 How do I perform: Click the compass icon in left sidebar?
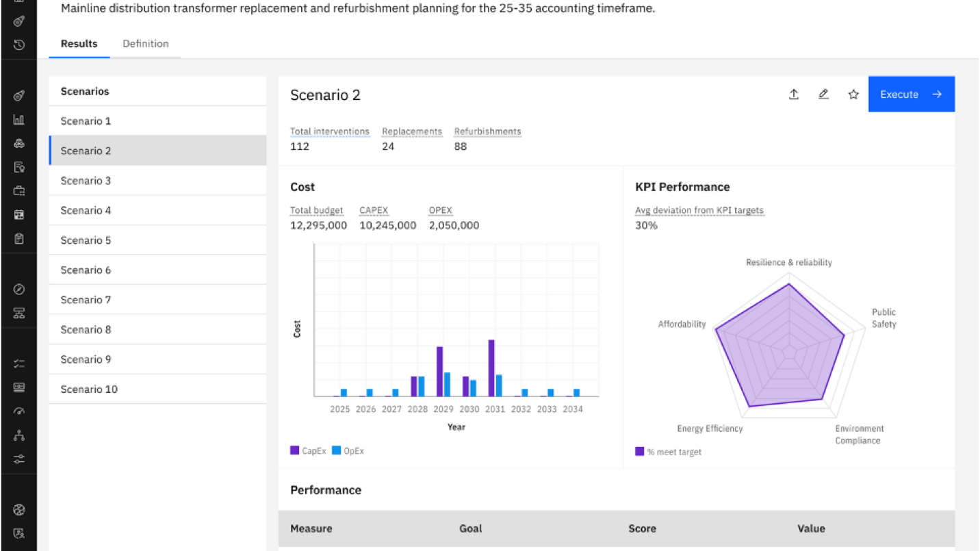click(19, 290)
